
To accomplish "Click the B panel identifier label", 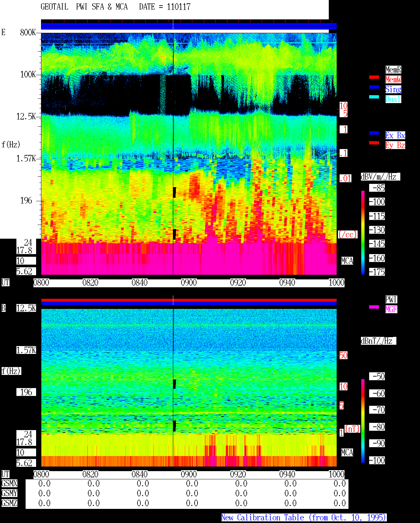I will (3, 308).
